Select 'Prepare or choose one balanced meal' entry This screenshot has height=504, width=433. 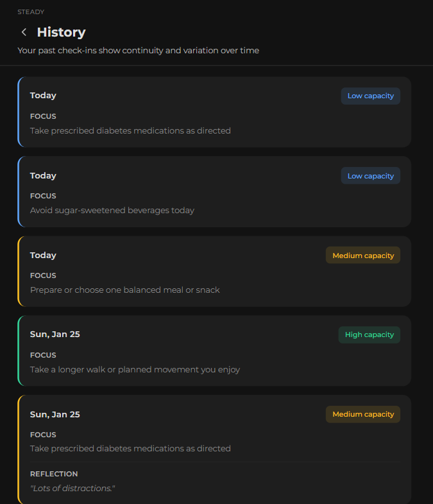125,290
